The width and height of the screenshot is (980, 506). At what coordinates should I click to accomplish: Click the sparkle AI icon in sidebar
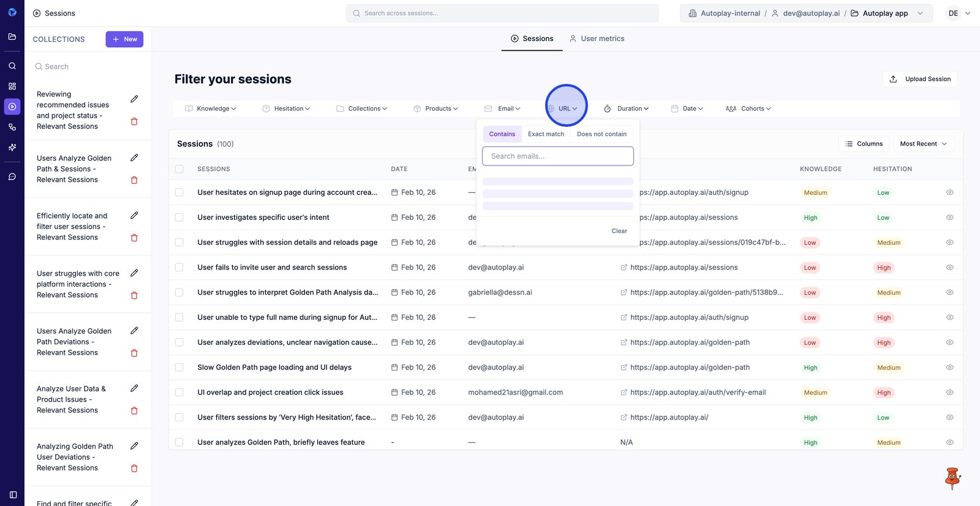click(12, 148)
